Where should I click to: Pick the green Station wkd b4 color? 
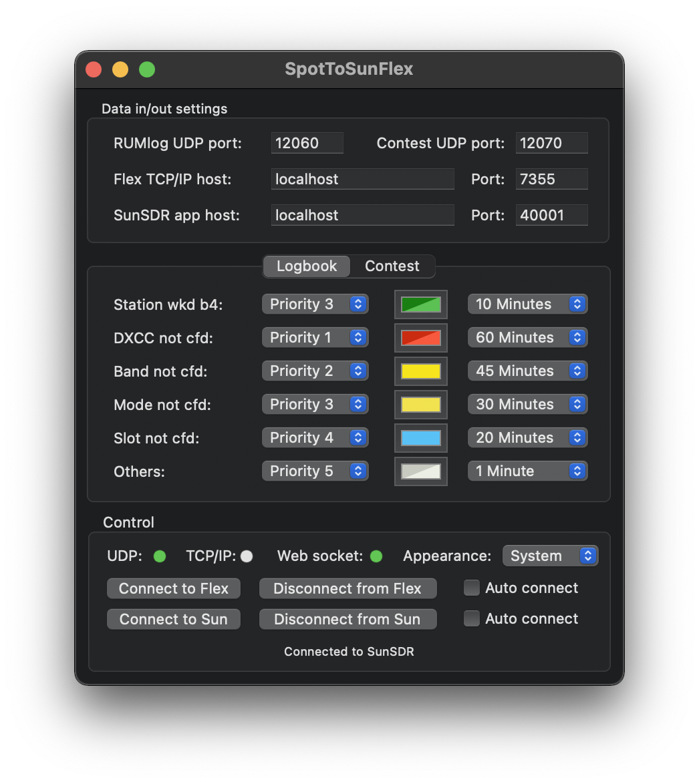(421, 305)
